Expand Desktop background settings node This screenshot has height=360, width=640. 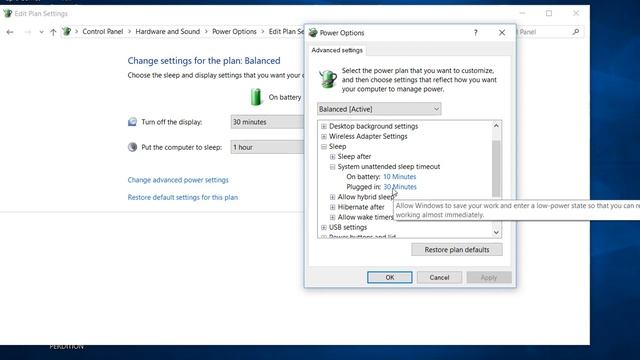pos(324,127)
